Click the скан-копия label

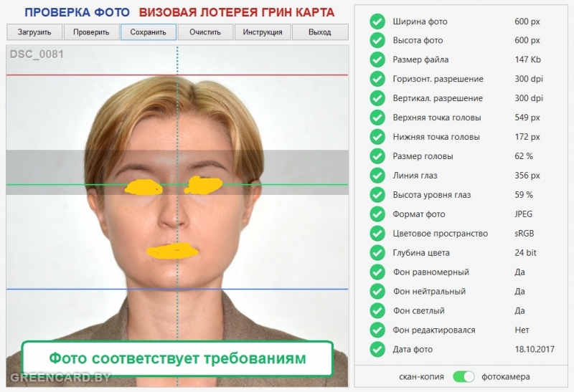coord(421,377)
